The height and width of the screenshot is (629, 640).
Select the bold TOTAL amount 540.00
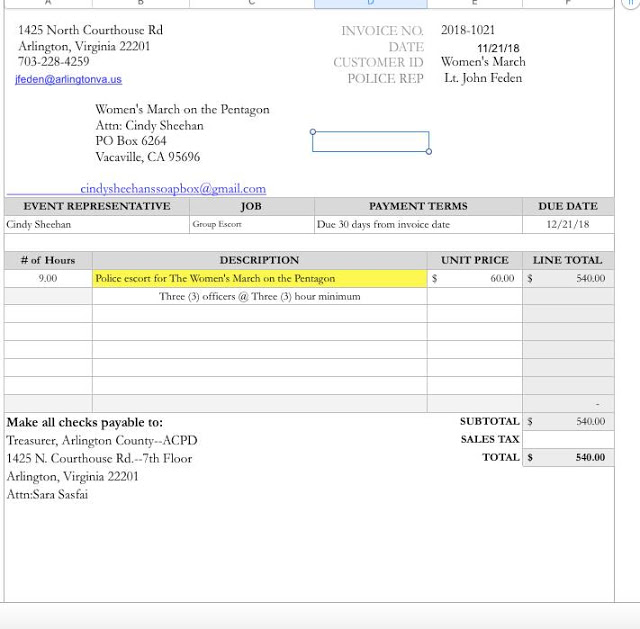[x=568, y=458]
